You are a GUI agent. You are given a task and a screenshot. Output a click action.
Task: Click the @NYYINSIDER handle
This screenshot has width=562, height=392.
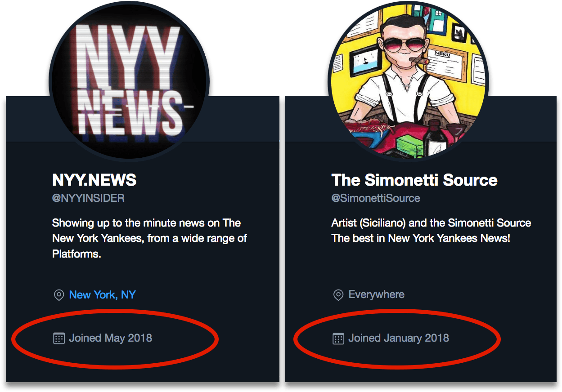(x=88, y=198)
